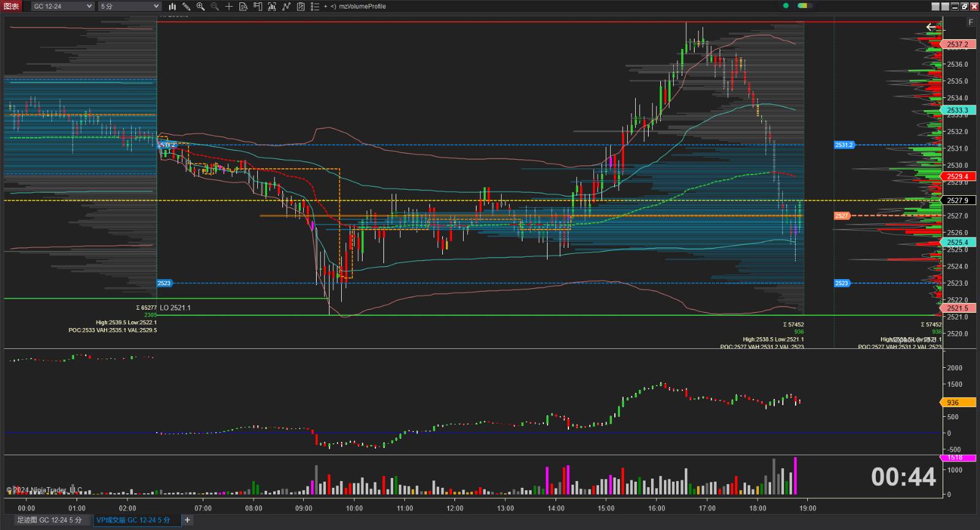Click the 2521.5 pink price marker
Screen dimensions: 980x530
[958, 308]
